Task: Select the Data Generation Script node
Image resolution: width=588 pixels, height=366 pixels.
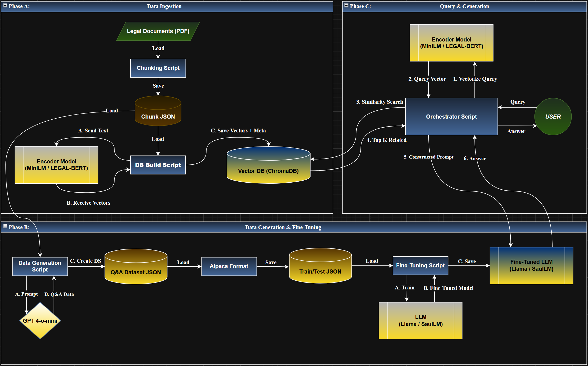Action: pyautogui.click(x=40, y=266)
